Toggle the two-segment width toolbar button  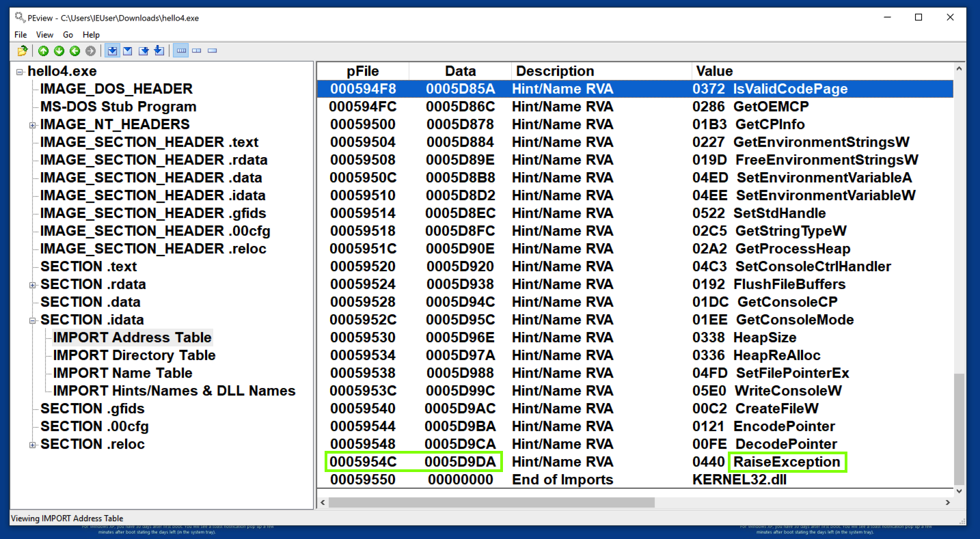click(x=197, y=51)
